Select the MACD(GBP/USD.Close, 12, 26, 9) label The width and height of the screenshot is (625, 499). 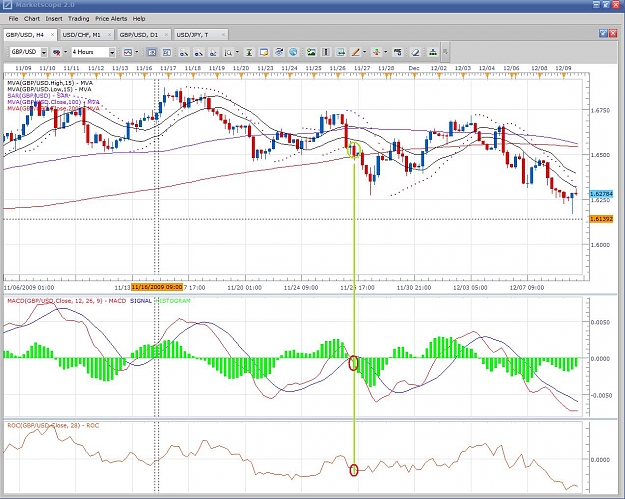[66, 301]
